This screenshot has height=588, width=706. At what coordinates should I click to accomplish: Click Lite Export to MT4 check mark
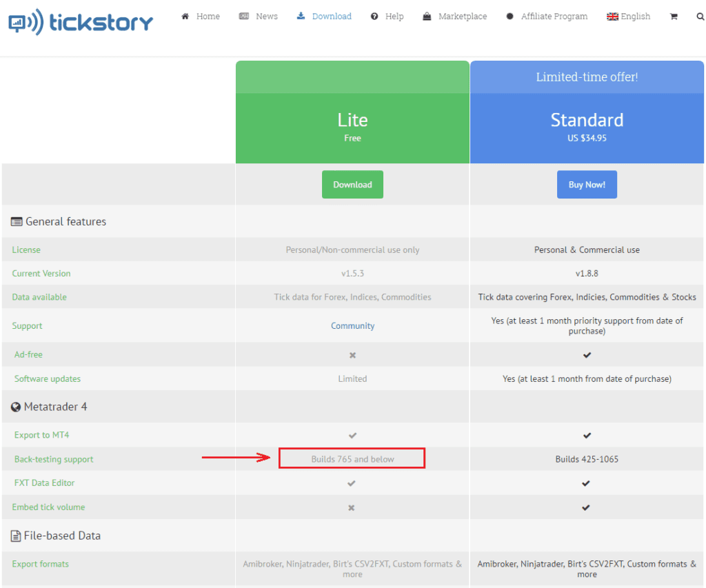click(352, 436)
